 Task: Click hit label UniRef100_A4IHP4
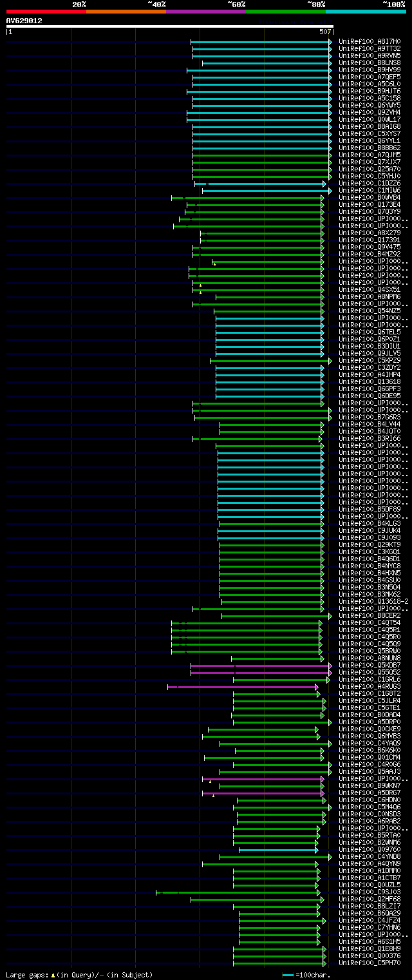pyautogui.click(x=370, y=375)
